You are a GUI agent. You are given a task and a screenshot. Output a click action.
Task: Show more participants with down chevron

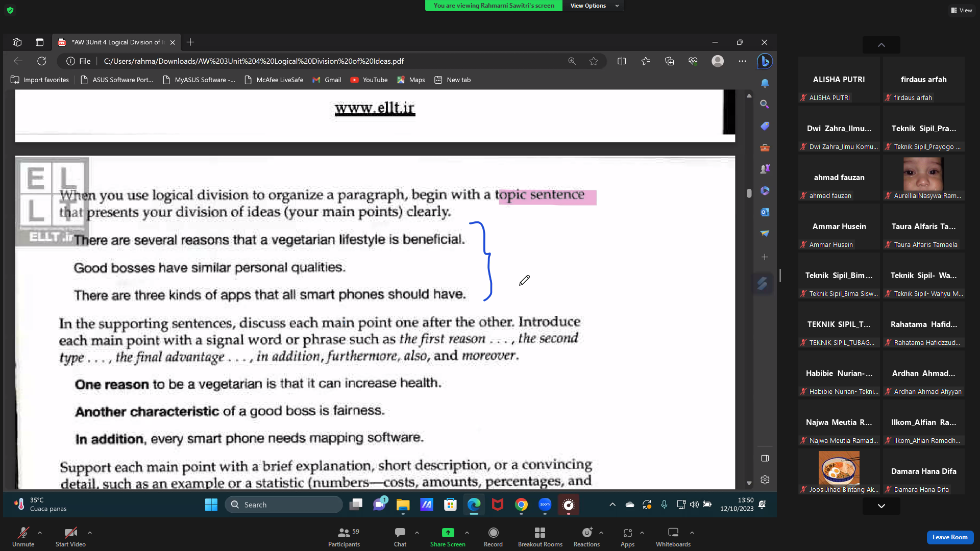click(x=881, y=506)
